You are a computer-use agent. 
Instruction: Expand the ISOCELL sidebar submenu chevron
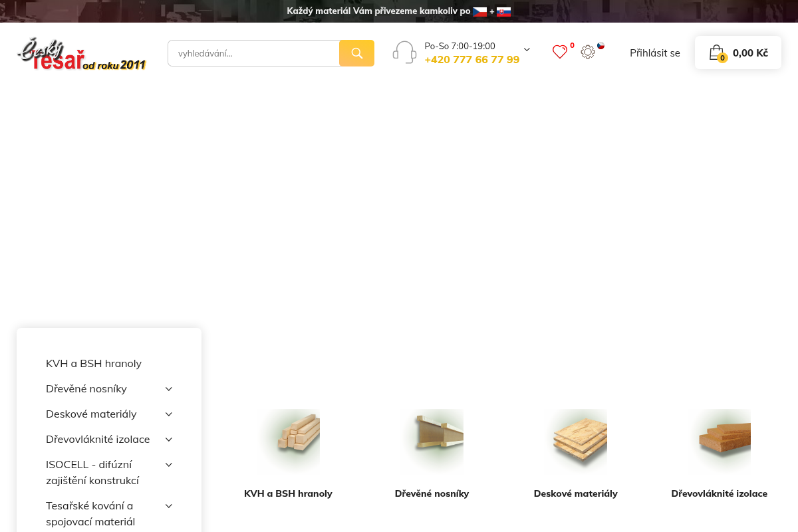169,465
